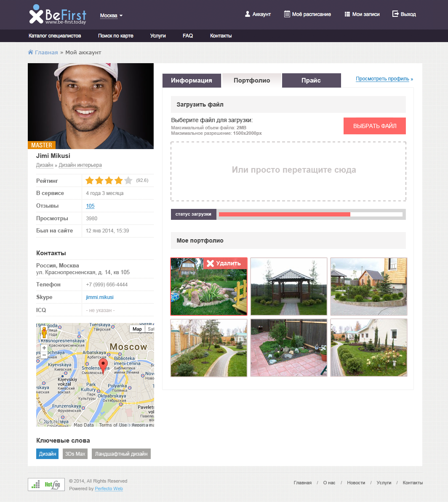
Task: Click the BeFirst logo
Action: pyautogui.click(x=58, y=14)
